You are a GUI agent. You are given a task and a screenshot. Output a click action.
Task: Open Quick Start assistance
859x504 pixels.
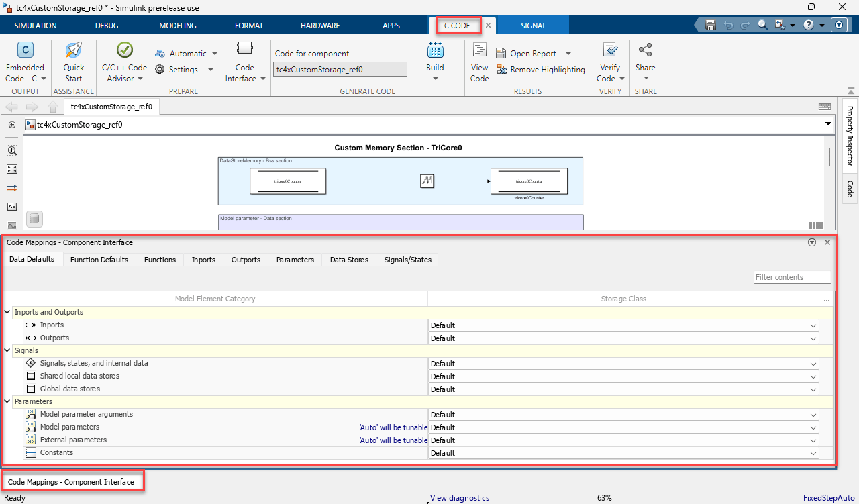pos(73,60)
